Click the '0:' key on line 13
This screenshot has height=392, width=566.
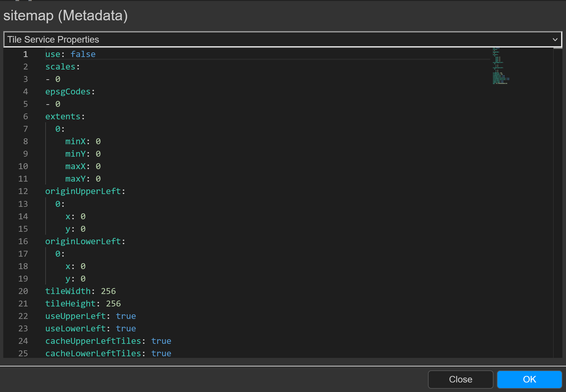[60, 204]
